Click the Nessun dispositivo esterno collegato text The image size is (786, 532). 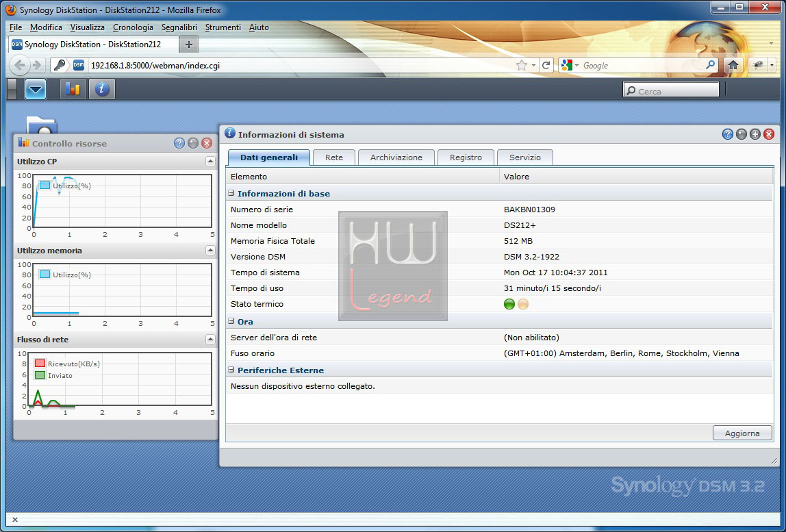click(x=303, y=386)
